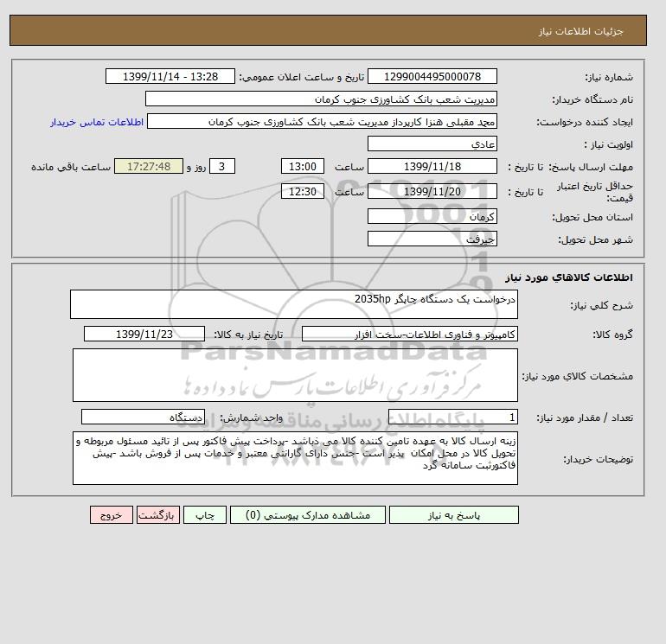This screenshot has width=666, height=644.
Task: Click the need date field 1399/11/23
Action: pyautogui.click(x=144, y=334)
